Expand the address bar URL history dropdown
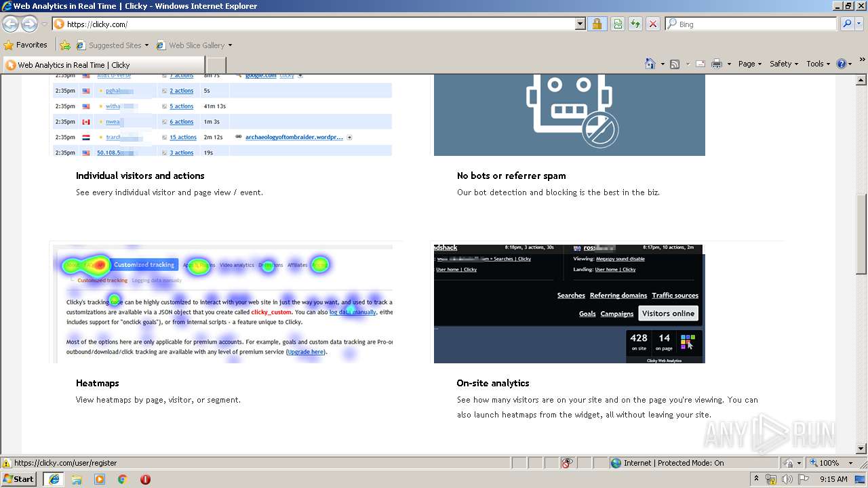Image resolution: width=868 pixels, height=488 pixels. pyautogui.click(x=580, y=24)
